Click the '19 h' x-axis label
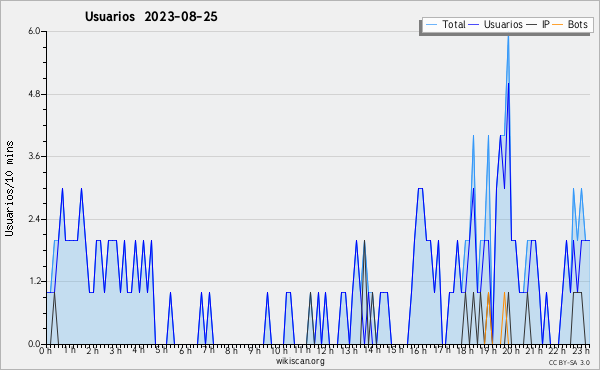 click(488, 351)
